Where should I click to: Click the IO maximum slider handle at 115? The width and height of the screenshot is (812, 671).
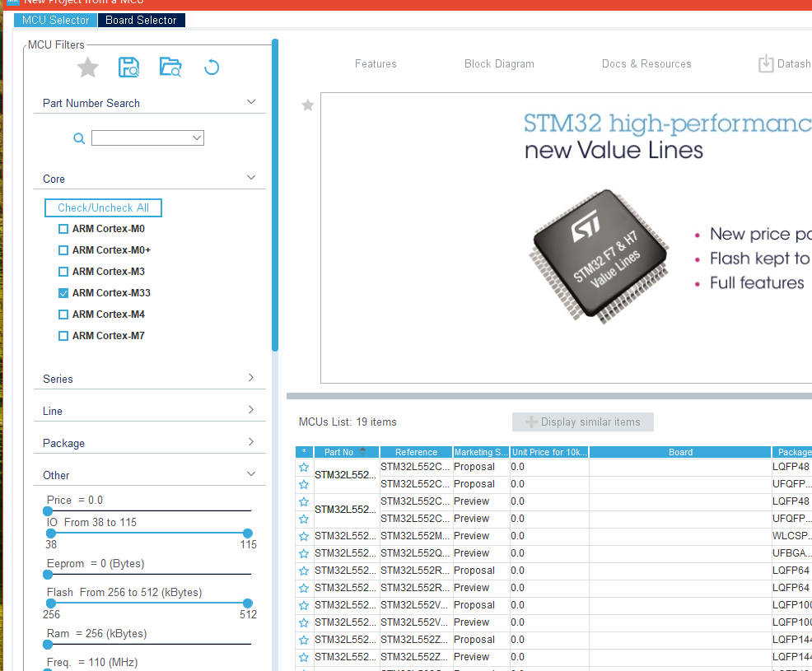click(x=248, y=534)
